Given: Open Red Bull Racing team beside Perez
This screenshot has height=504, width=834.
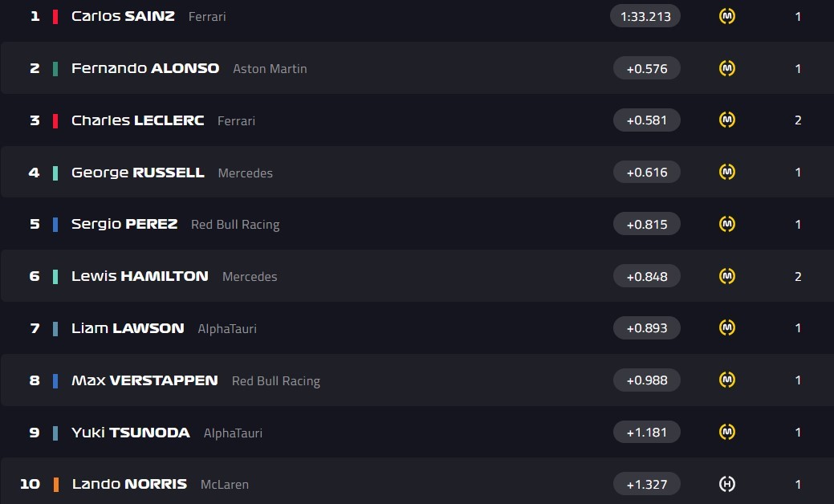Looking at the screenshot, I should pyautogui.click(x=235, y=225).
